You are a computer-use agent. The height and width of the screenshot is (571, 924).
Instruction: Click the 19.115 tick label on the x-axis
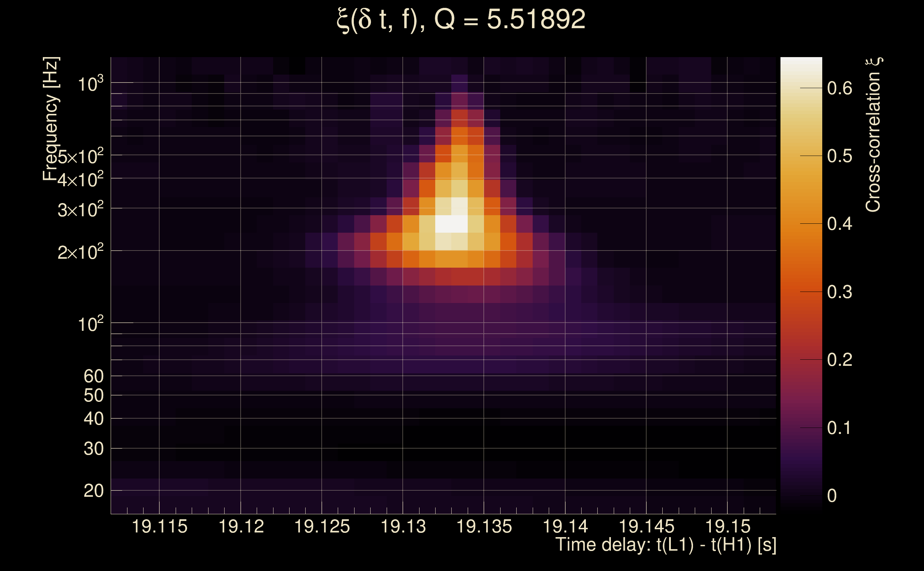[159, 527]
